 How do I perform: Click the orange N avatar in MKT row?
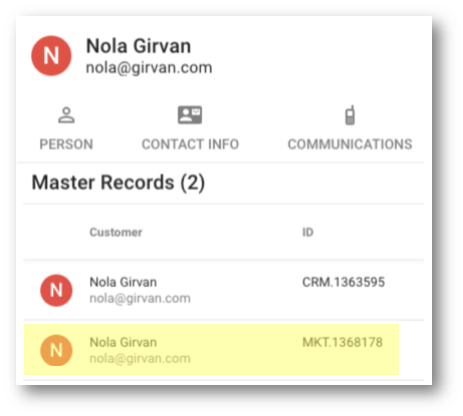coord(56,350)
